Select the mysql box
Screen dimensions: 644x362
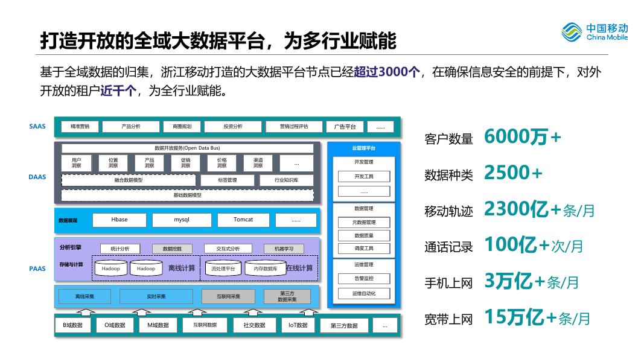pos(182,220)
